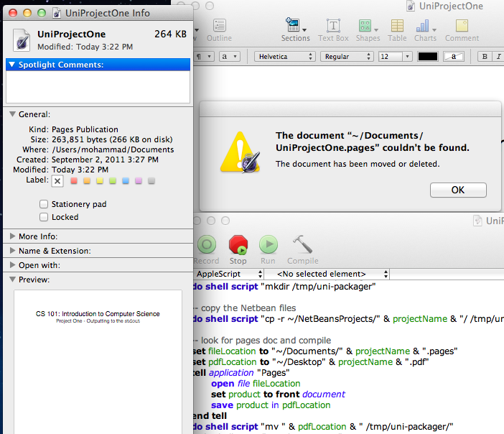Image resolution: width=504 pixels, height=434 pixels.
Task: Click the 'copy the Netbean files' comment line
Action: [x=244, y=308]
